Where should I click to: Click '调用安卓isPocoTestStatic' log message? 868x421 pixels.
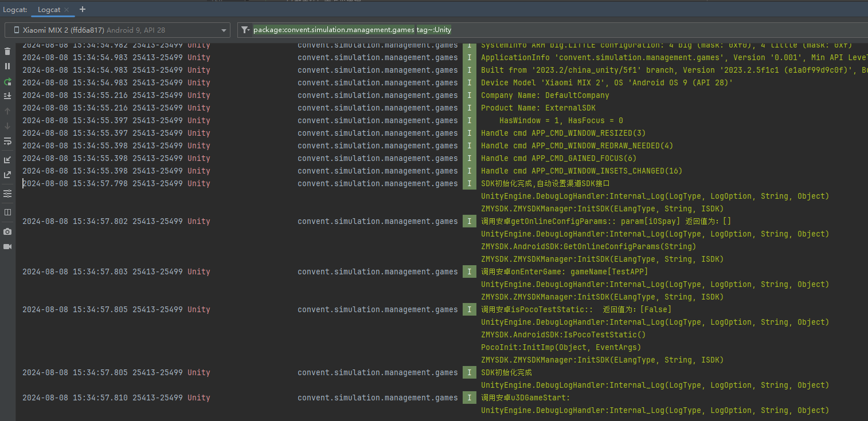[576, 309]
